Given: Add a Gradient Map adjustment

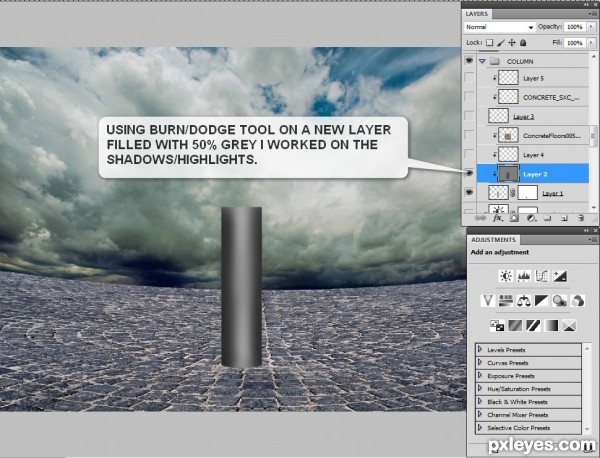Looking at the screenshot, I should click(x=551, y=326).
